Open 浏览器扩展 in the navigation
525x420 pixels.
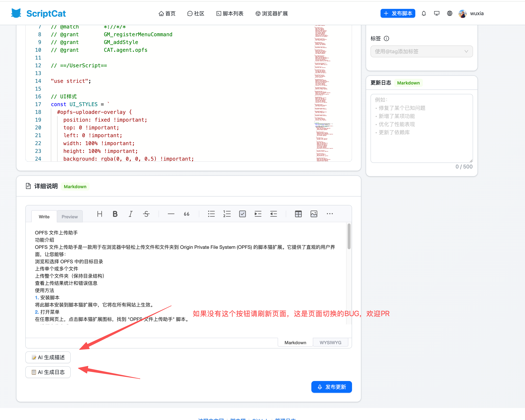272,13
